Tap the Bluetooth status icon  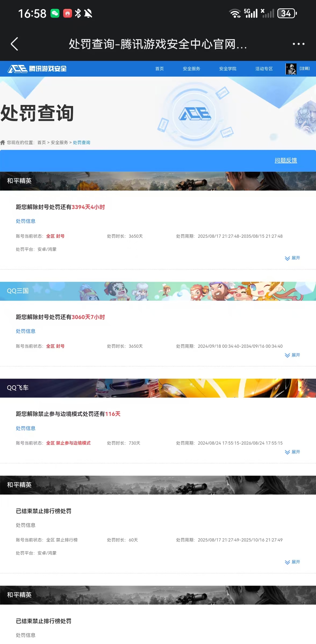tap(78, 13)
